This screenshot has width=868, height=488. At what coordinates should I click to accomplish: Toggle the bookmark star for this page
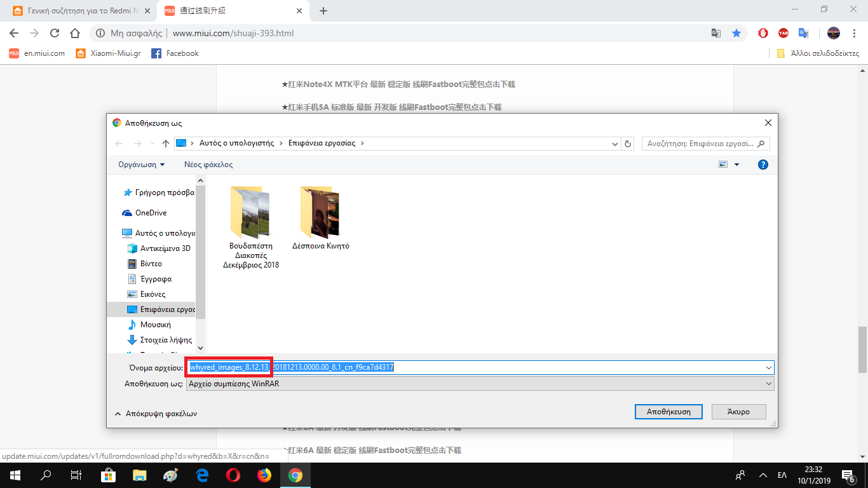pyautogui.click(x=736, y=33)
